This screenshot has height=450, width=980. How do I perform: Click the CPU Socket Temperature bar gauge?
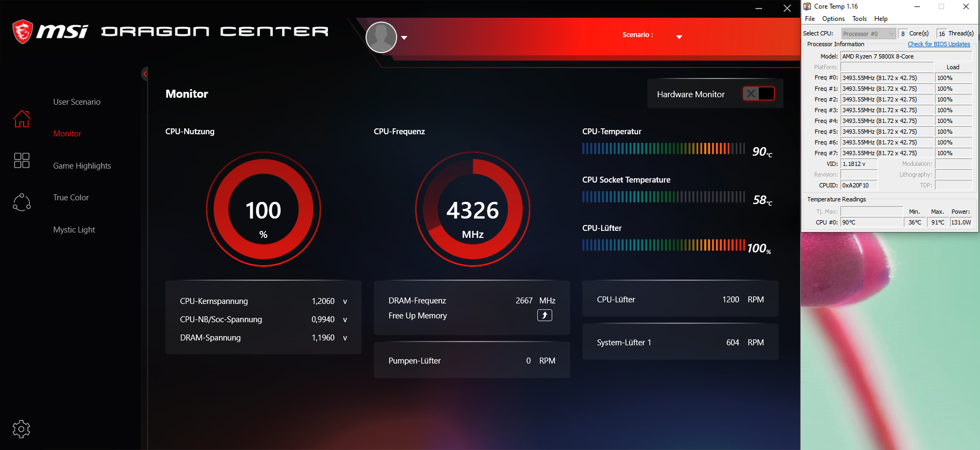click(x=664, y=197)
